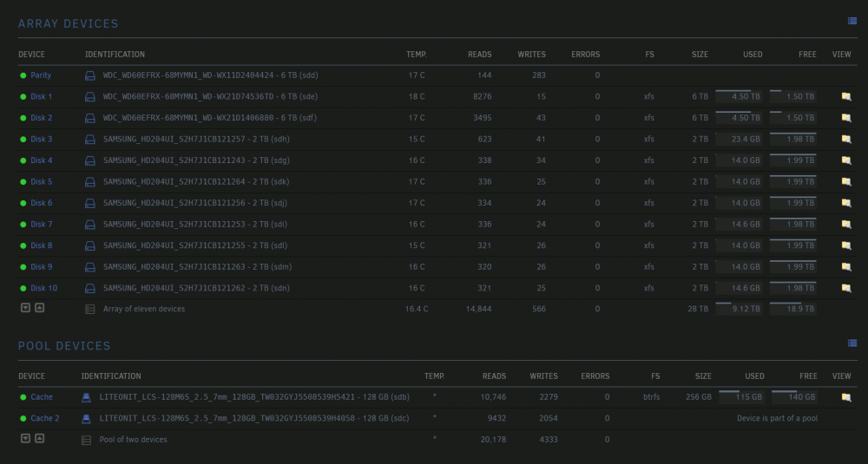
Task: Collapse Array Devices with the down arrow button
Action: click(25, 308)
